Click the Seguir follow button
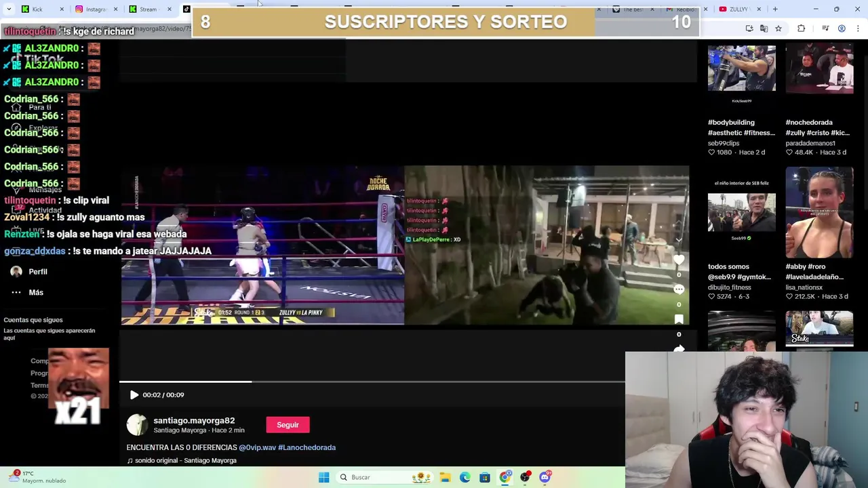This screenshot has width=868, height=488. pyautogui.click(x=288, y=425)
